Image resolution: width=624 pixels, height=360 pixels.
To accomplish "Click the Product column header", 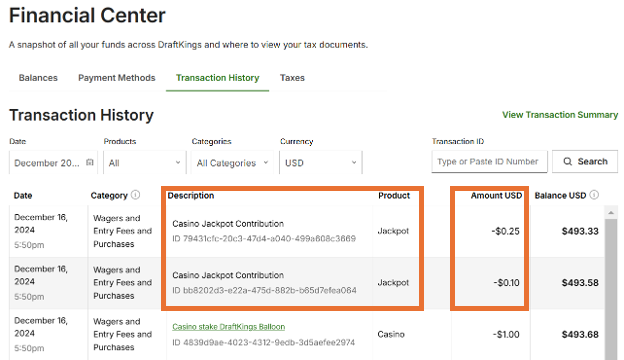I will pos(394,196).
